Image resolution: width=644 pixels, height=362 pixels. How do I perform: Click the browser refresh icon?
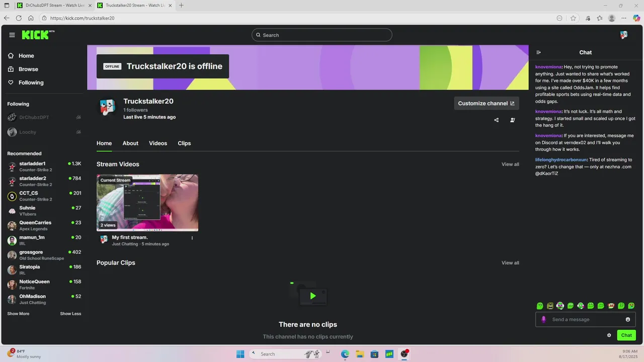point(19,18)
